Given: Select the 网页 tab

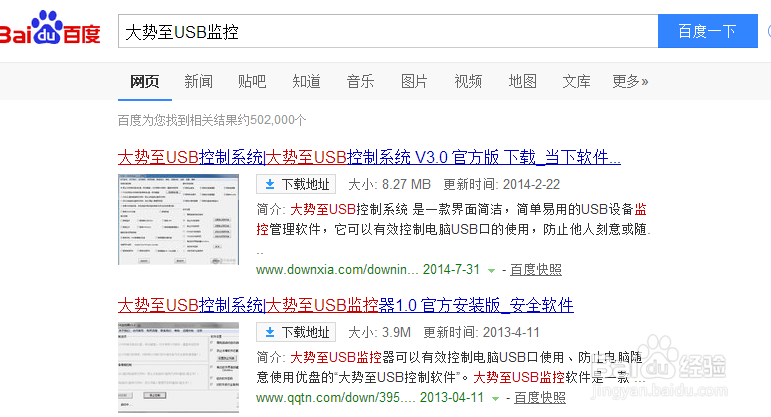Looking at the screenshot, I should [x=145, y=81].
